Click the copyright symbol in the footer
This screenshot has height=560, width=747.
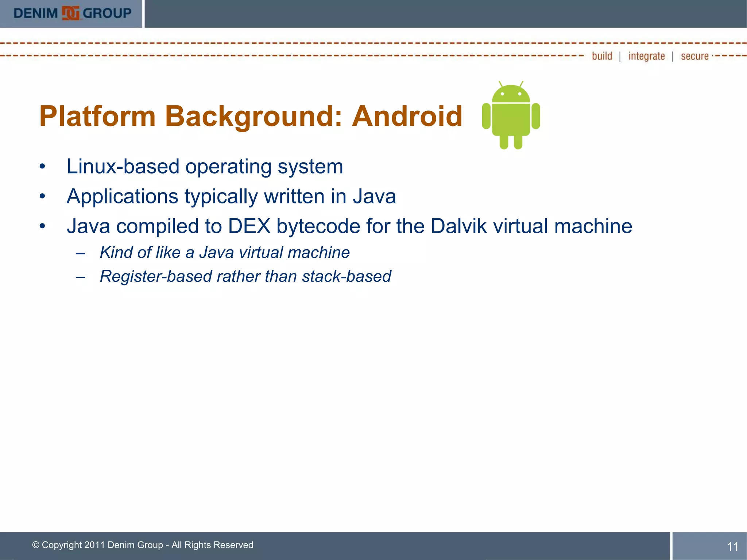(36, 545)
